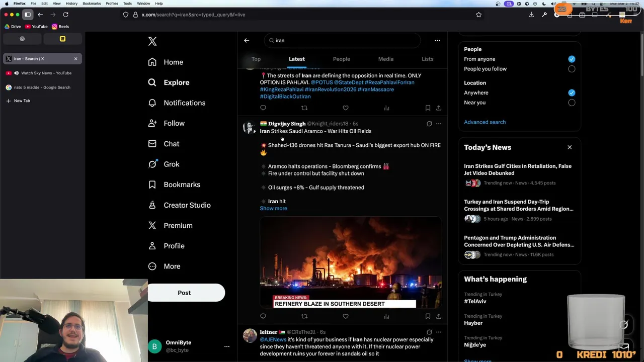Select the Near you radio option
Image resolution: width=644 pixels, height=362 pixels.
[572, 103]
